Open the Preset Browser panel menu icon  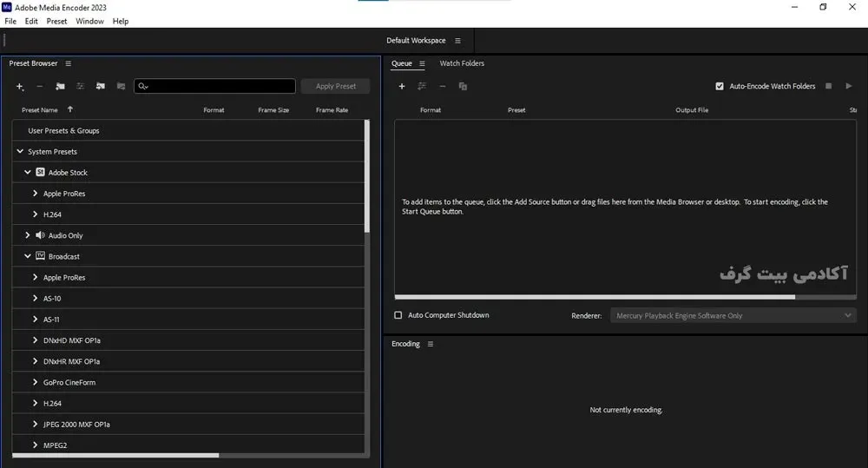[x=68, y=63]
